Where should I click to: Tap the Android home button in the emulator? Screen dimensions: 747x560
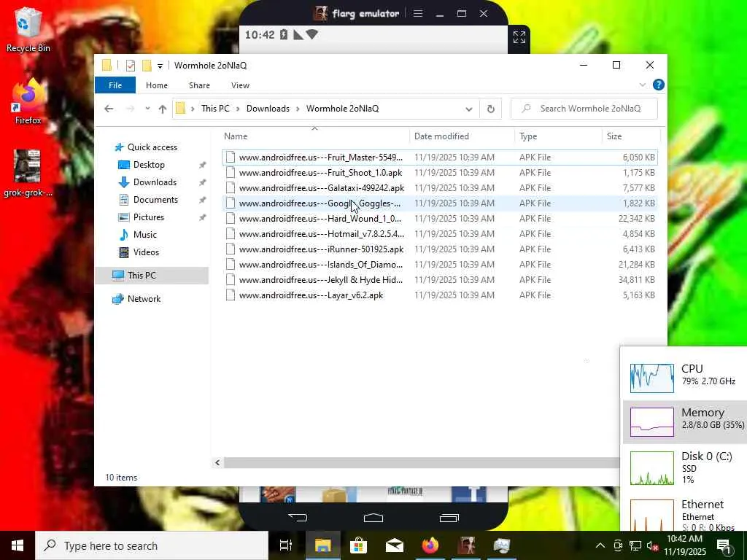[x=373, y=517]
